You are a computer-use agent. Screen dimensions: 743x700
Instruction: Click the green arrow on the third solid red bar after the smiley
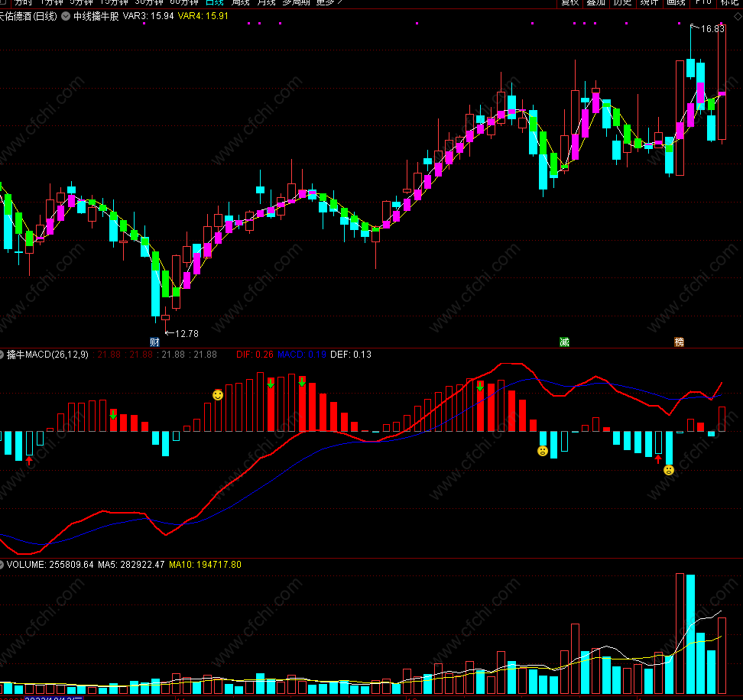click(302, 382)
